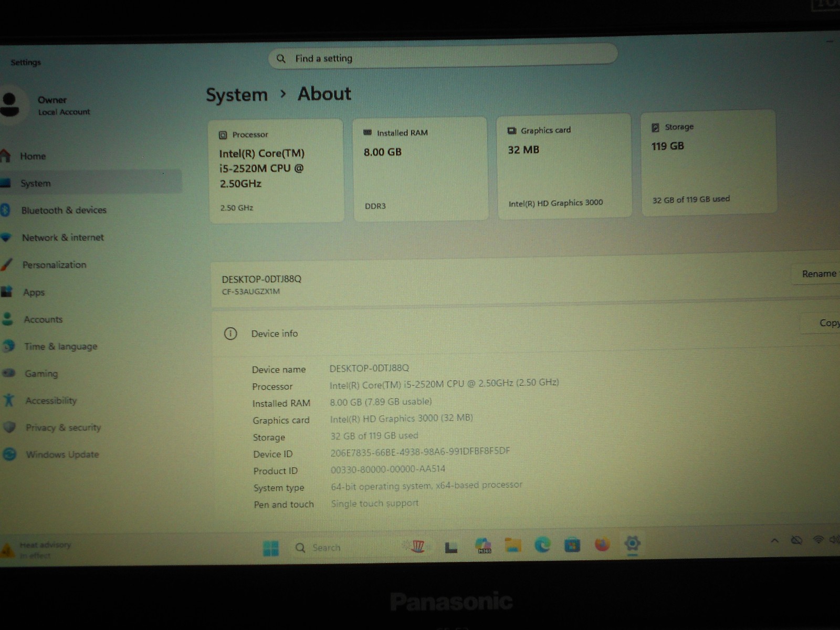Click the Pen and touch value
This screenshot has height=630, width=840.
(x=375, y=503)
